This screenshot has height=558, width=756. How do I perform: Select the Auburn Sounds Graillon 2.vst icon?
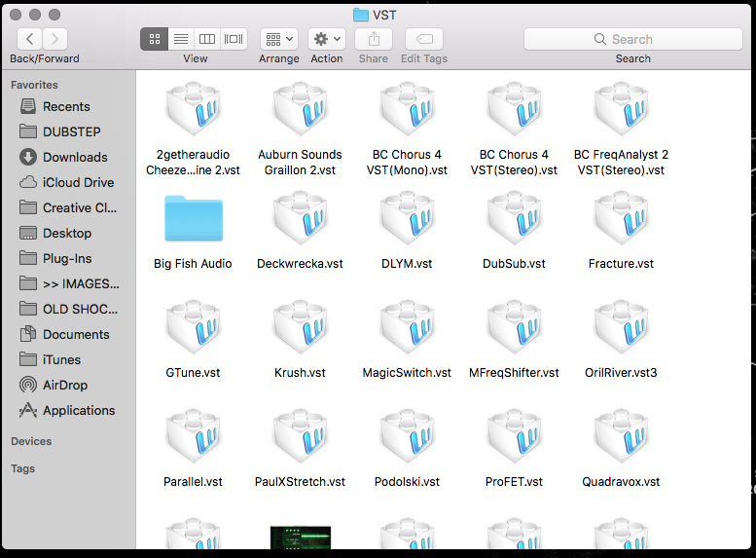click(300, 109)
